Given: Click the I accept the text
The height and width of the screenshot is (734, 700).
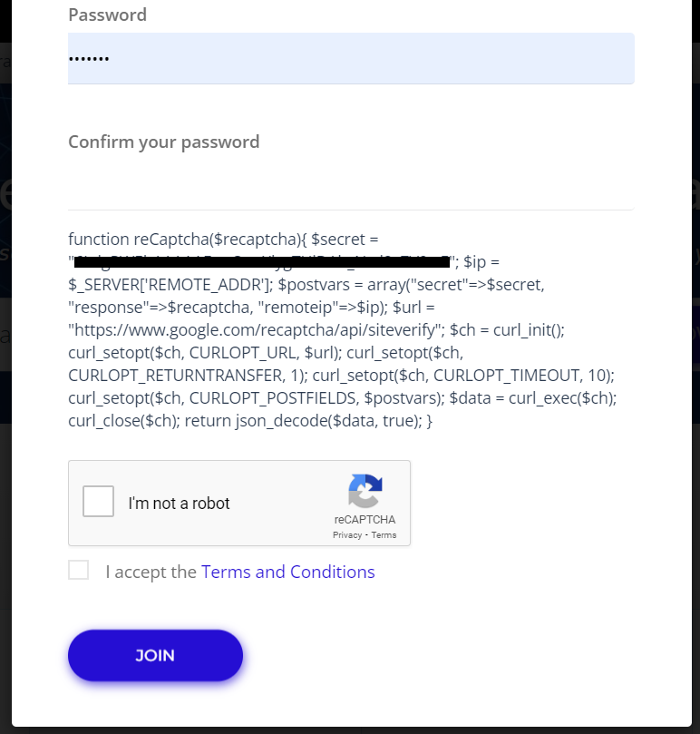Looking at the screenshot, I should click(x=151, y=572).
